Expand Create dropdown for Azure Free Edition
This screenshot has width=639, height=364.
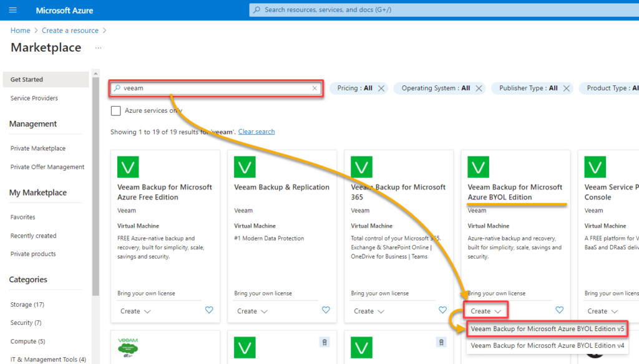(x=135, y=311)
